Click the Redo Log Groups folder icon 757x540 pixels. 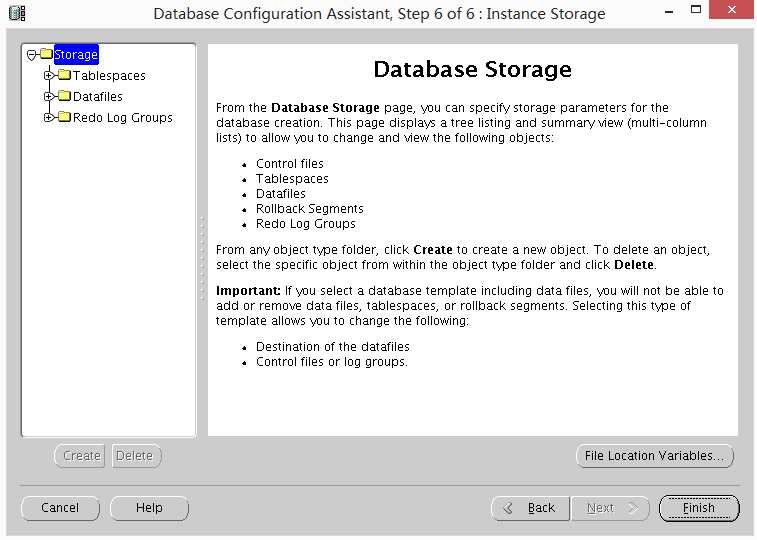[65, 117]
